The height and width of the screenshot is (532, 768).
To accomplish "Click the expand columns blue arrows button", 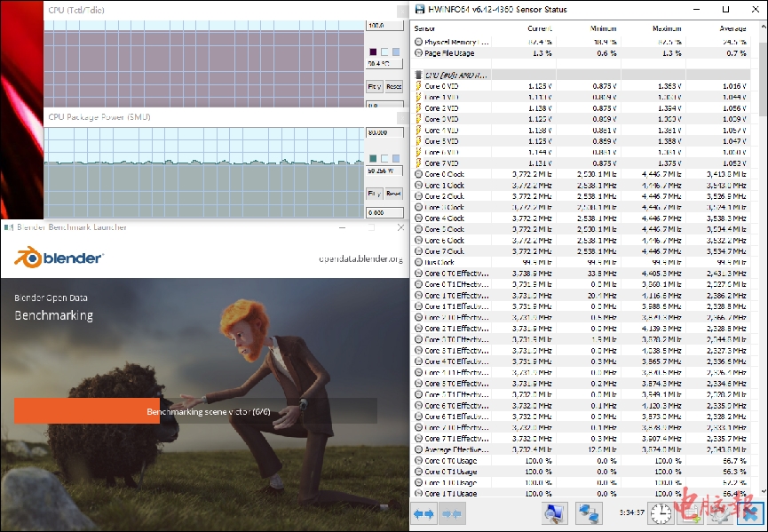I will 424,513.
